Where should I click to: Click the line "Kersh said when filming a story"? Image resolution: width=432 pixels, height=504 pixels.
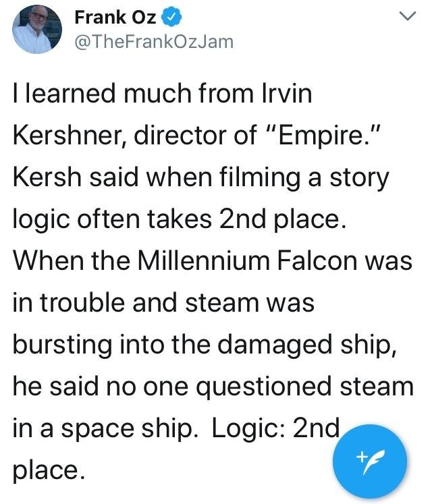pyautogui.click(x=201, y=177)
